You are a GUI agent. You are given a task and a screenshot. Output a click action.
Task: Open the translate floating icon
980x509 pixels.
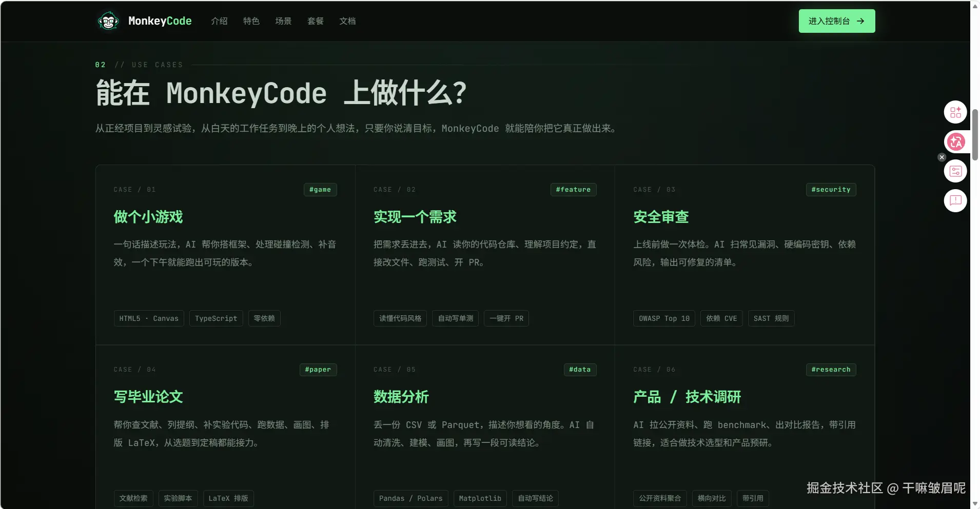coord(955,142)
